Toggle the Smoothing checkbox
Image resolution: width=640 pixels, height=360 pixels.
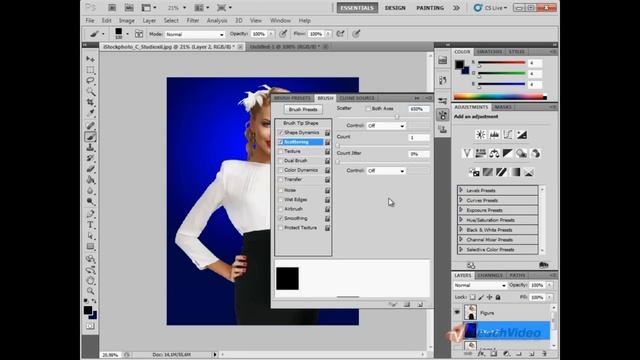coord(280,218)
